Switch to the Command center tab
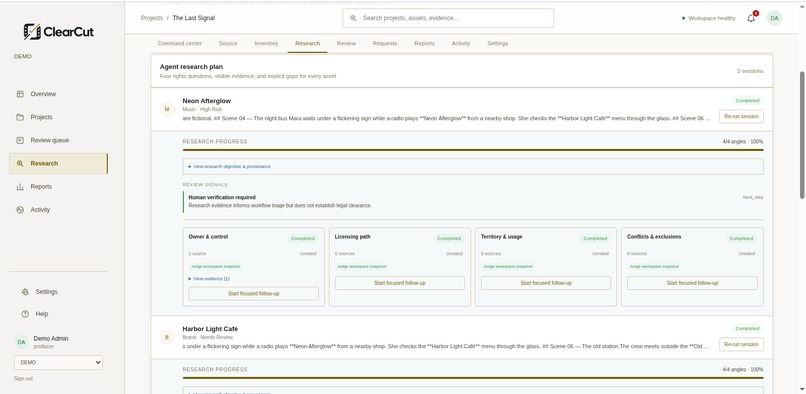This screenshot has width=806, height=394. click(x=180, y=43)
